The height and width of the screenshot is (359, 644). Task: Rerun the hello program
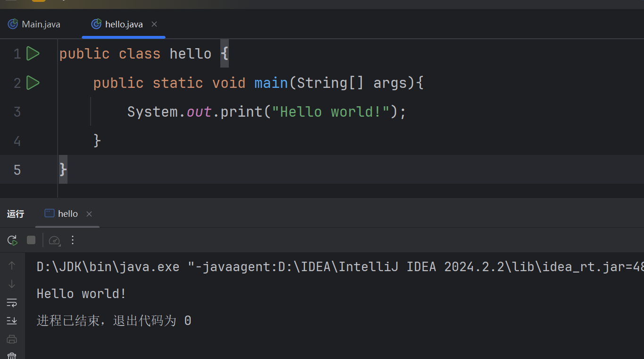12,240
